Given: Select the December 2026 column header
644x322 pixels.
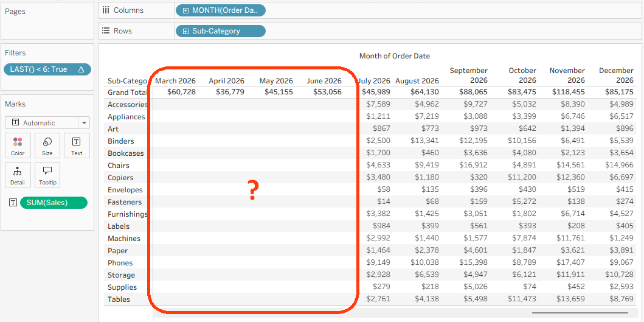Looking at the screenshot, I should click(616, 75).
